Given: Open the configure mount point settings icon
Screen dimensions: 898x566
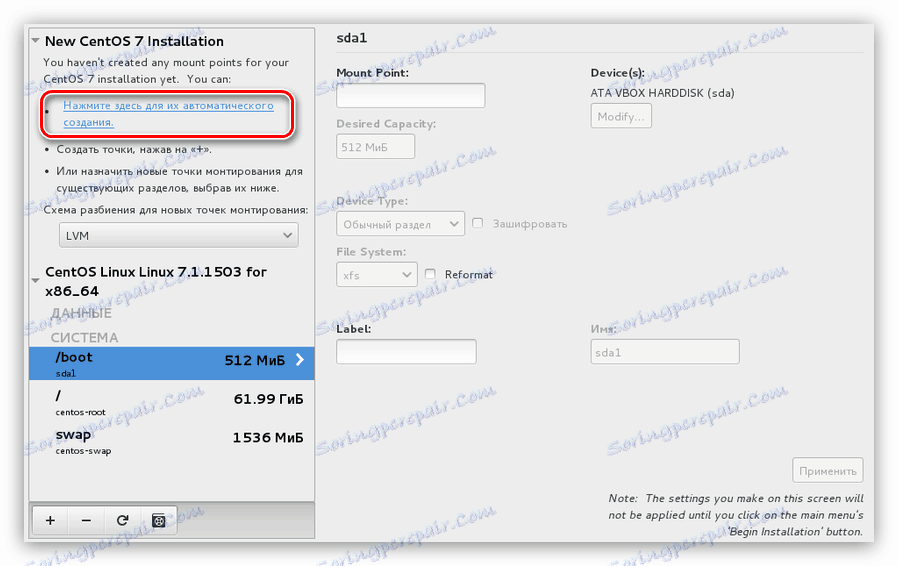Looking at the screenshot, I should (x=159, y=520).
